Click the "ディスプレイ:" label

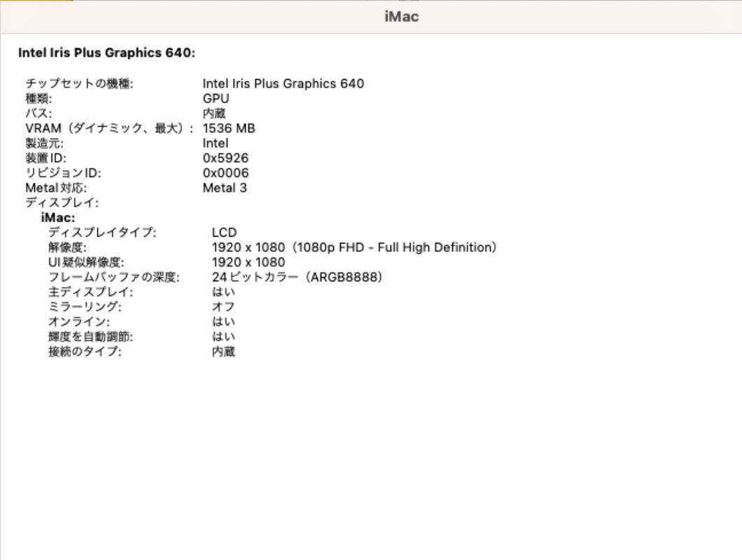coord(62,203)
